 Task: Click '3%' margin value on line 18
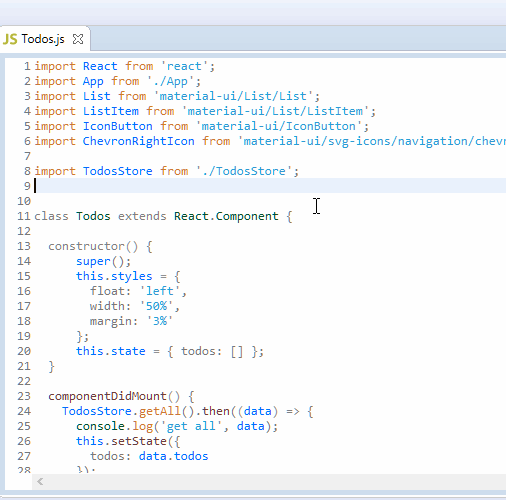tap(160, 321)
